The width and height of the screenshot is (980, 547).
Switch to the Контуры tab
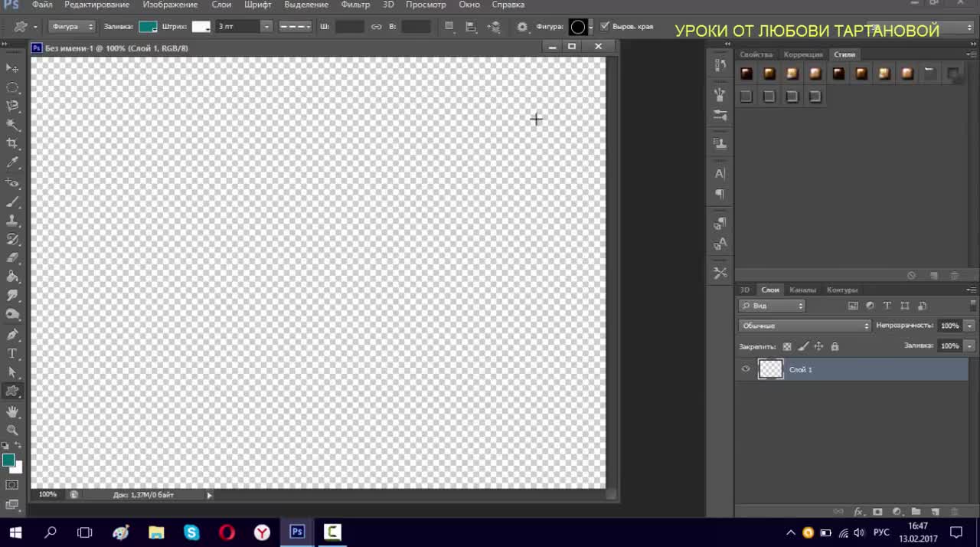point(842,290)
